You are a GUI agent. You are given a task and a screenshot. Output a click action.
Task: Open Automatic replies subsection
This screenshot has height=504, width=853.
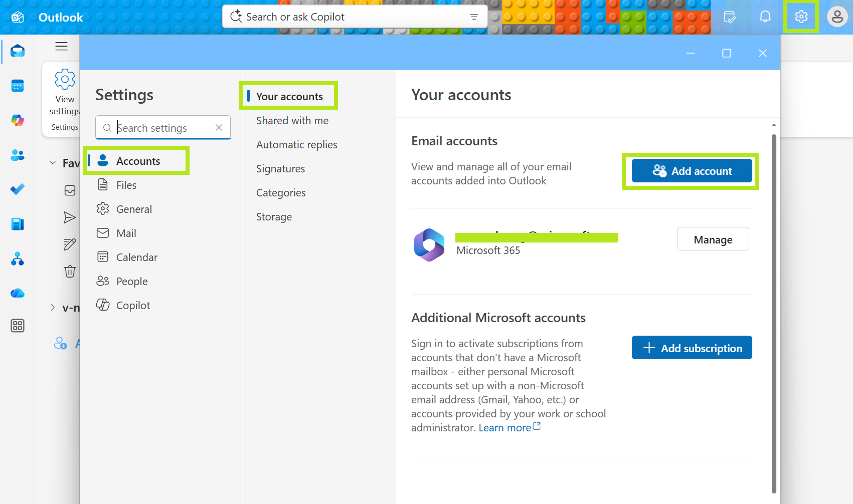297,145
